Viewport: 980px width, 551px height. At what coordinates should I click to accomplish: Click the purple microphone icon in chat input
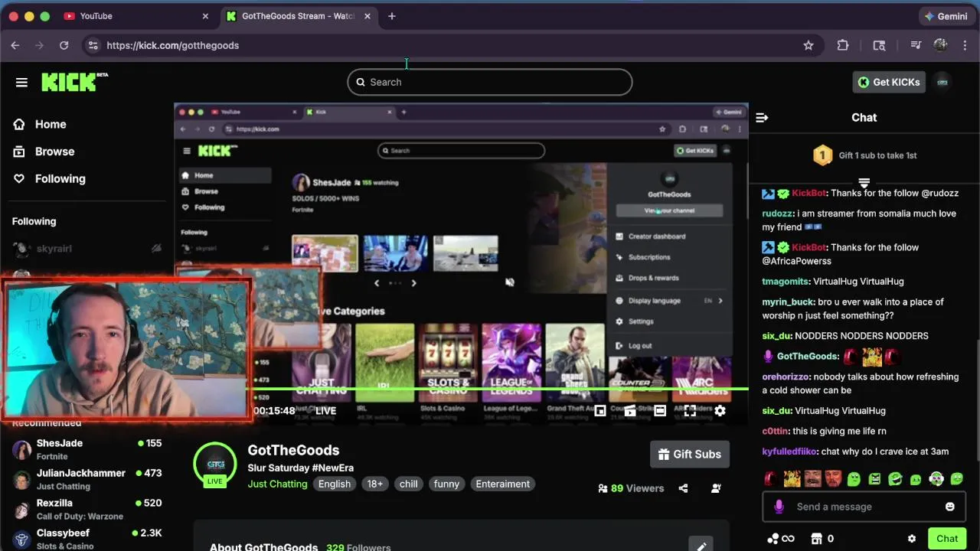coord(779,507)
